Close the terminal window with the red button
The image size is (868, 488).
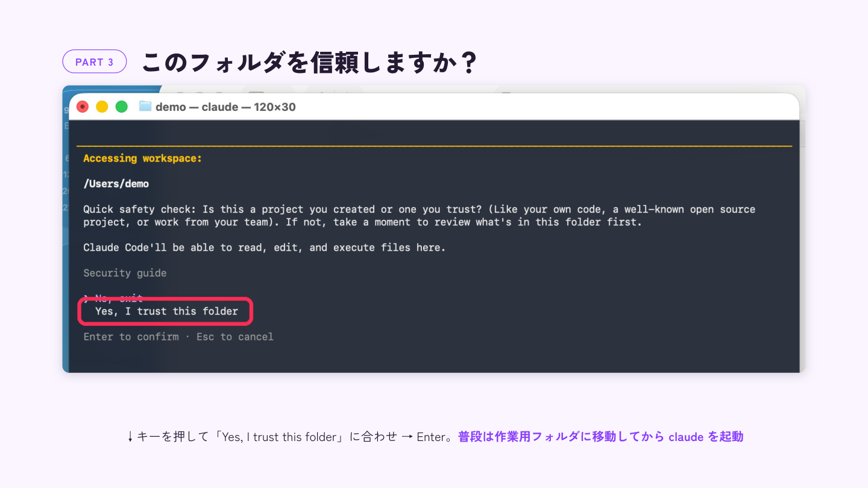pos(83,107)
